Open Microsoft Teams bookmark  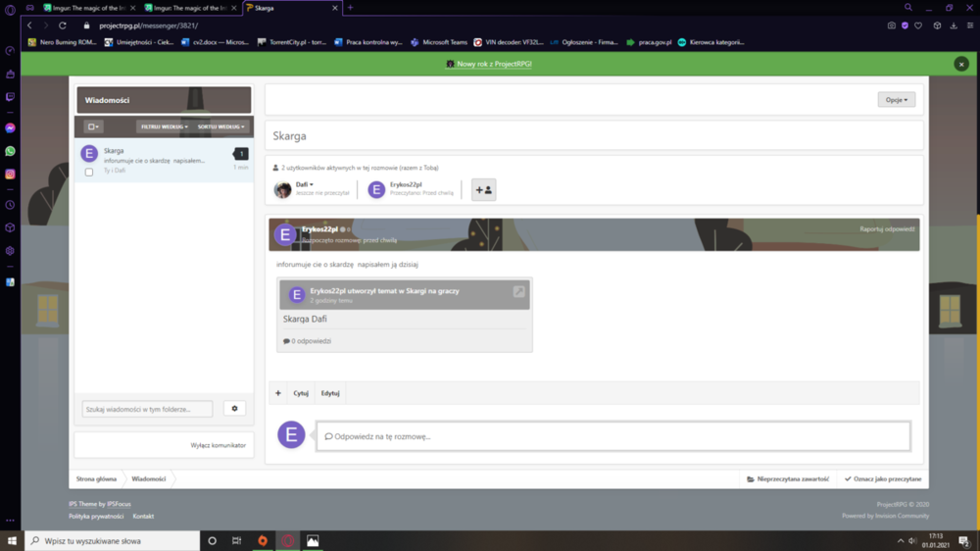[x=439, y=42]
